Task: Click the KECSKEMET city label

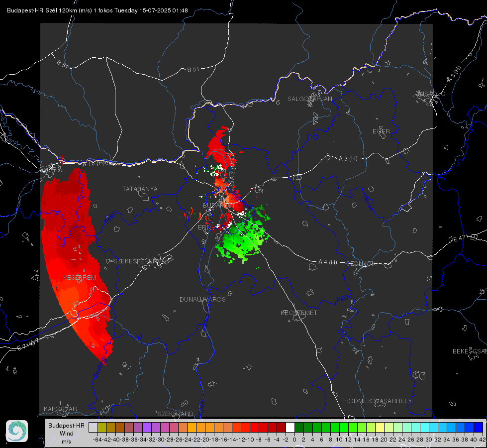Action: (299, 313)
